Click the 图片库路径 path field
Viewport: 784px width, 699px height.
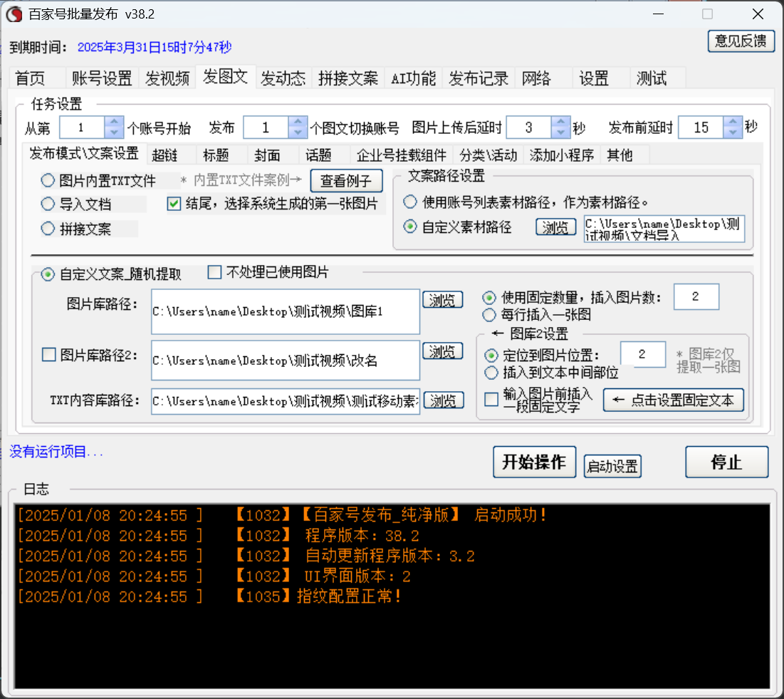[286, 311]
